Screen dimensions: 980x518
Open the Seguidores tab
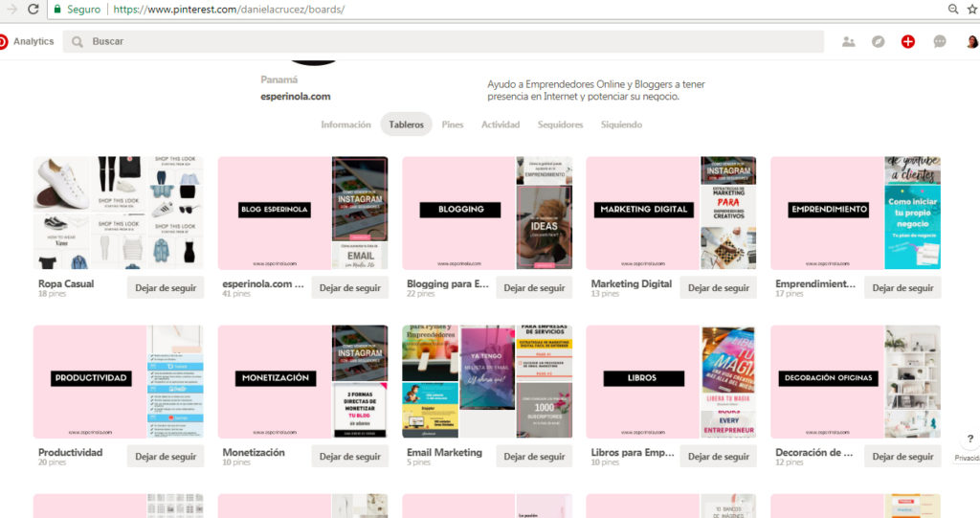[560, 124]
